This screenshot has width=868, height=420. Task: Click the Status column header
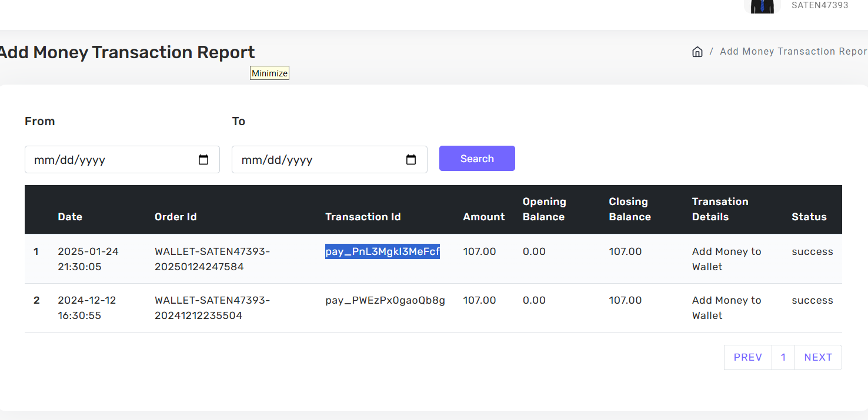tap(809, 217)
